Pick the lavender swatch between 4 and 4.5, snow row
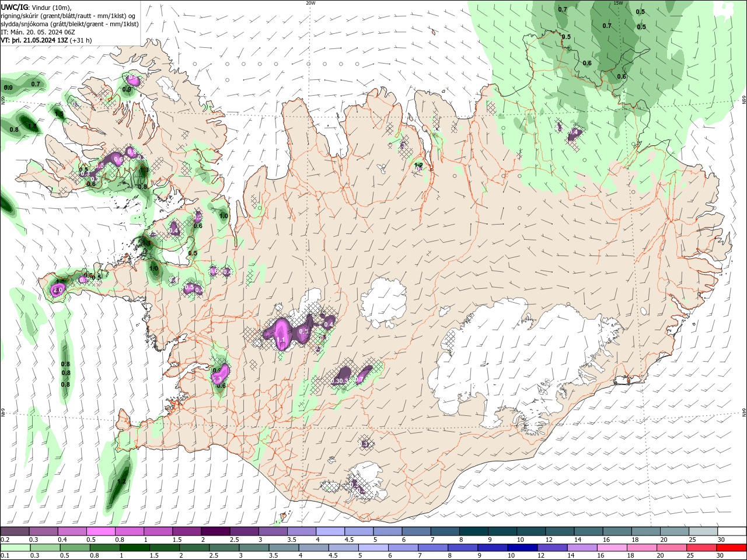The width and height of the screenshot is (747, 560). tap(330, 531)
